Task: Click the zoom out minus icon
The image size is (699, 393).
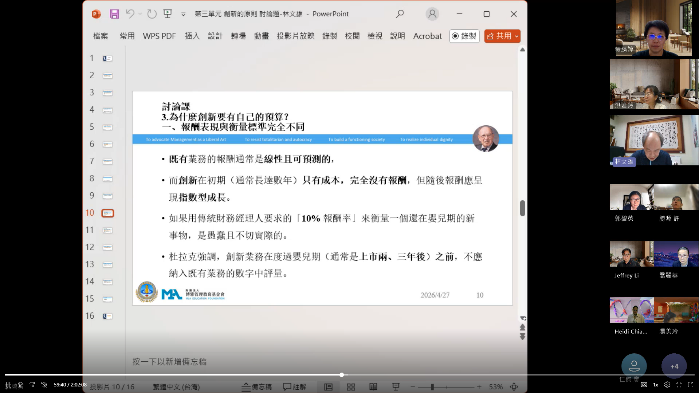Action: (413, 387)
